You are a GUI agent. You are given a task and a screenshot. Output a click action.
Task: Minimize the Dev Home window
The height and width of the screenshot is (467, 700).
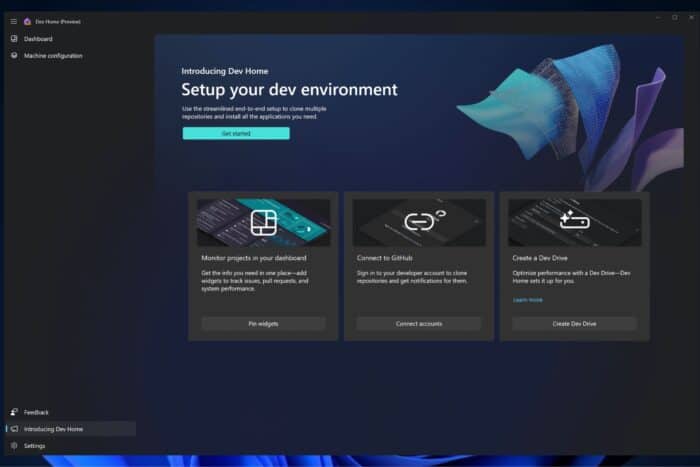[x=658, y=17]
